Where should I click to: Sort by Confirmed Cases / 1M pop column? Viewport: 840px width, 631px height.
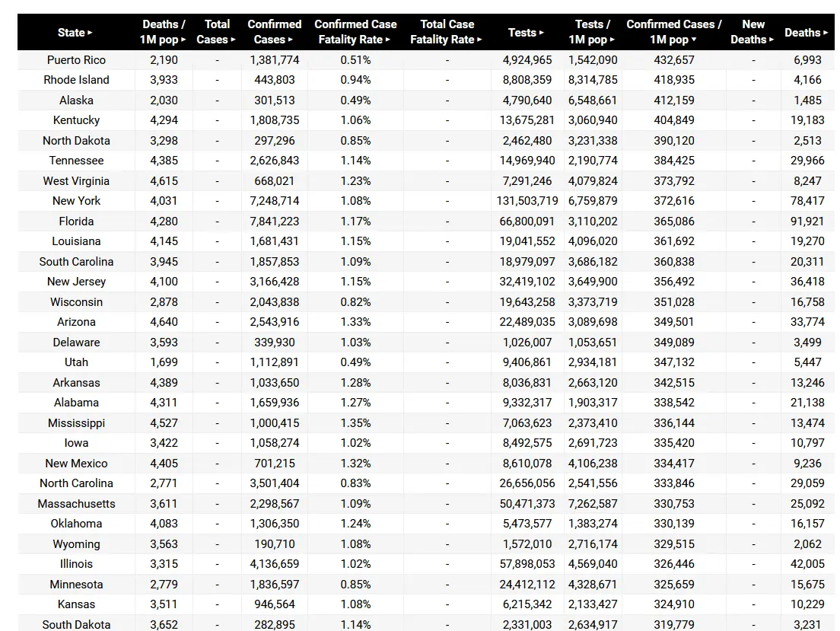point(694,40)
